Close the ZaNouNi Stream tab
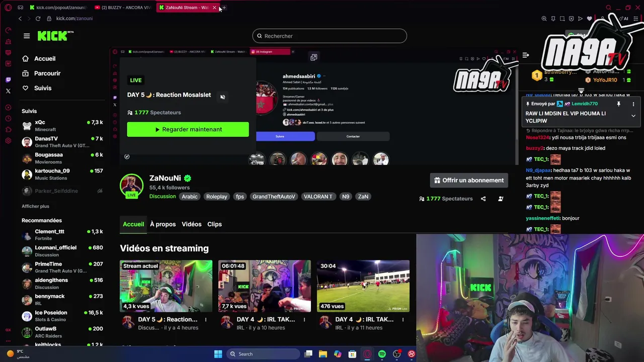The image size is (644, 362). click(x=214, y=8)
